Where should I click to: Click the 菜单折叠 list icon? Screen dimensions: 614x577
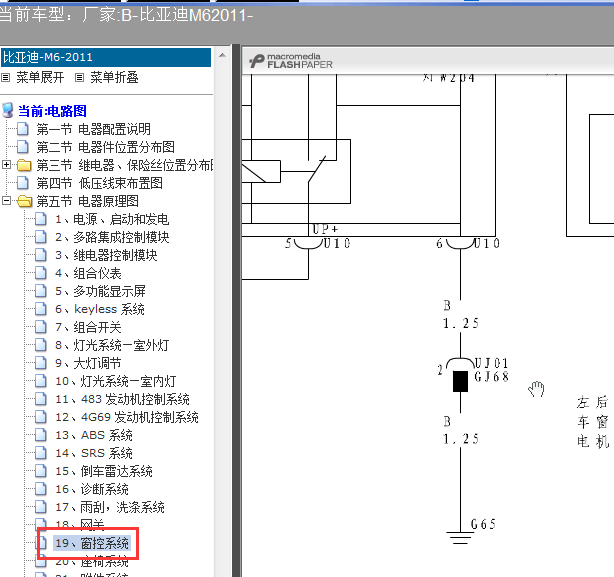[79, 78]
